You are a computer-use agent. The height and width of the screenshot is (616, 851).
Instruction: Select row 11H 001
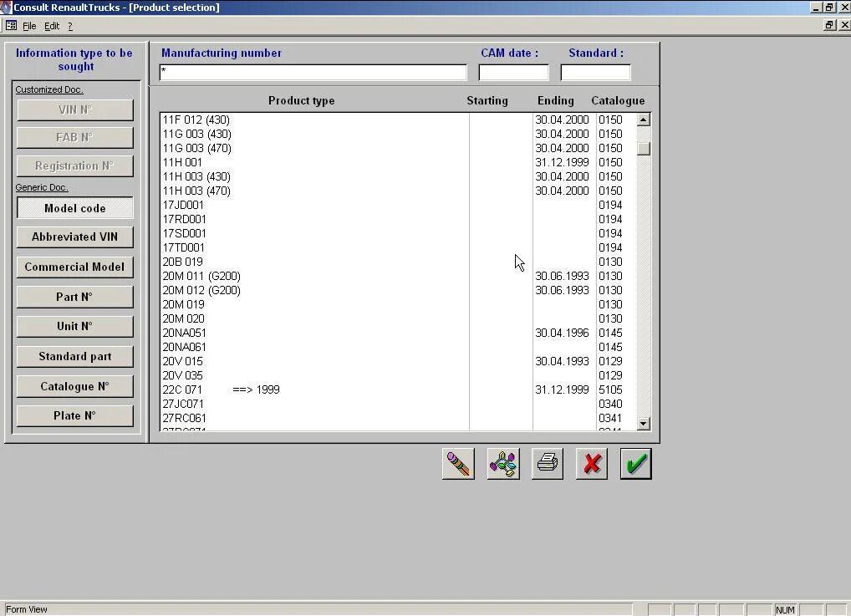398,162
